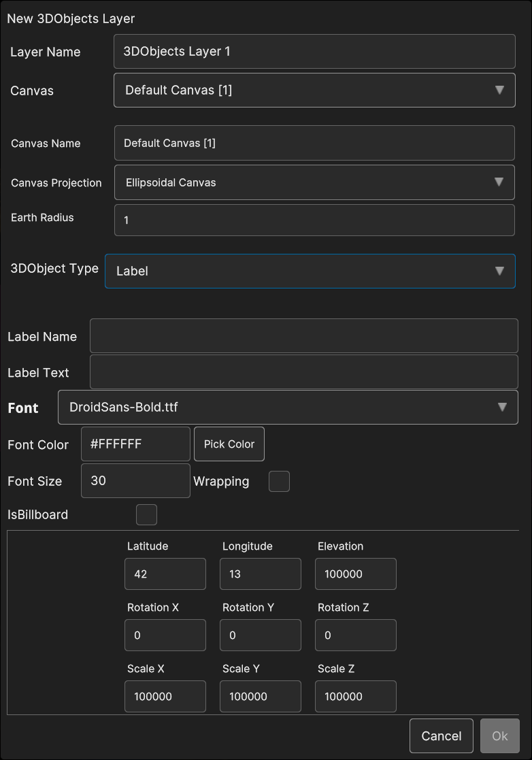Edit the Font Color hex field
The image size is (532, 760).
coord(135,444)
